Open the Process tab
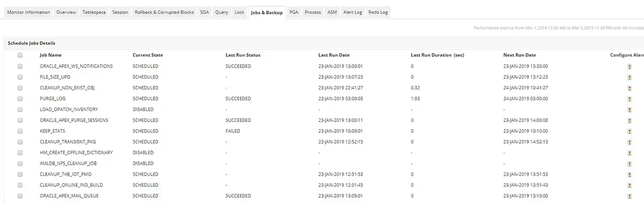Viewport: 644px width, 203px height. [313, 12]
